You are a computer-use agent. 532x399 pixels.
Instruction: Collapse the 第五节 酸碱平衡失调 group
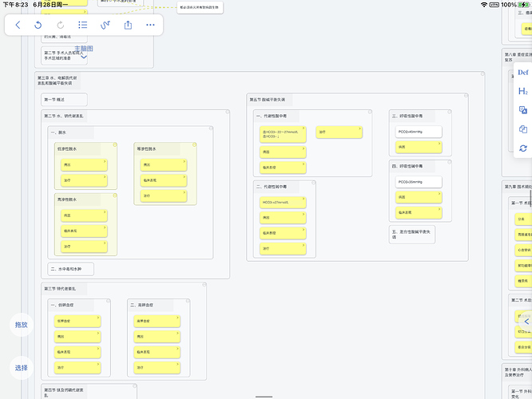tap(466, 96)
